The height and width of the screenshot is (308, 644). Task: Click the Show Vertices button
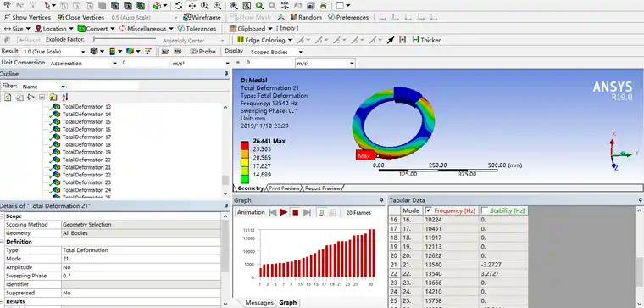(x=27, y=17)
